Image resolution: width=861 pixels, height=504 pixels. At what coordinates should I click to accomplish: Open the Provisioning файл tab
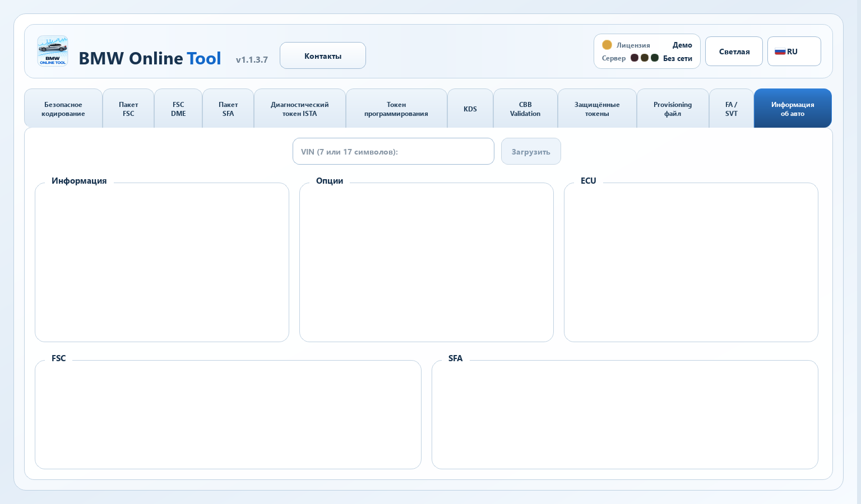[673, 109]
